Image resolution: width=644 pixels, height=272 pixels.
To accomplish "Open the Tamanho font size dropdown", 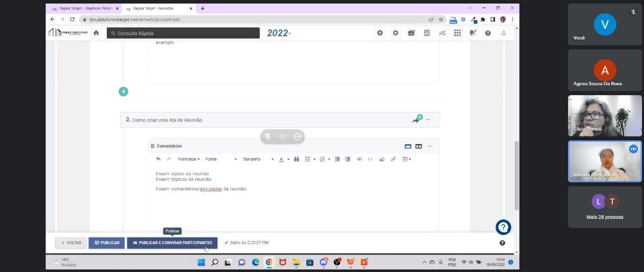I will point(258,159).
